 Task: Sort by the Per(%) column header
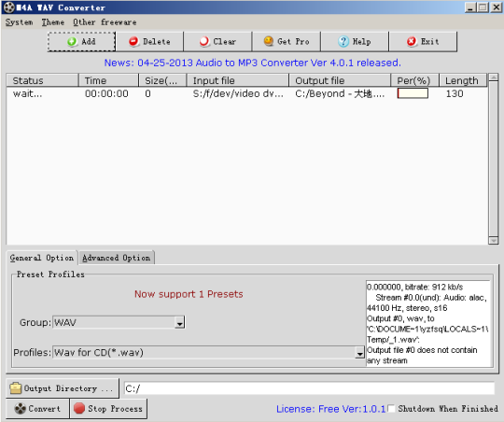pos(415,80)
